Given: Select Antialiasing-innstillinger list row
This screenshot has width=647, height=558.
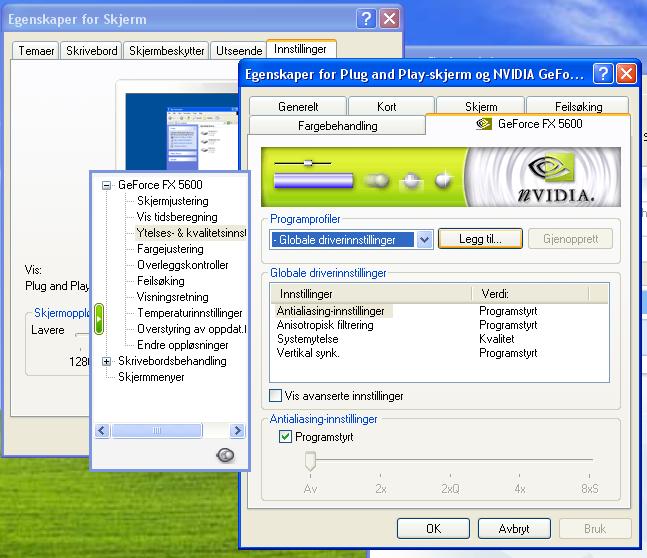Looking at the screenshot, I should click(x=439, y=311).
